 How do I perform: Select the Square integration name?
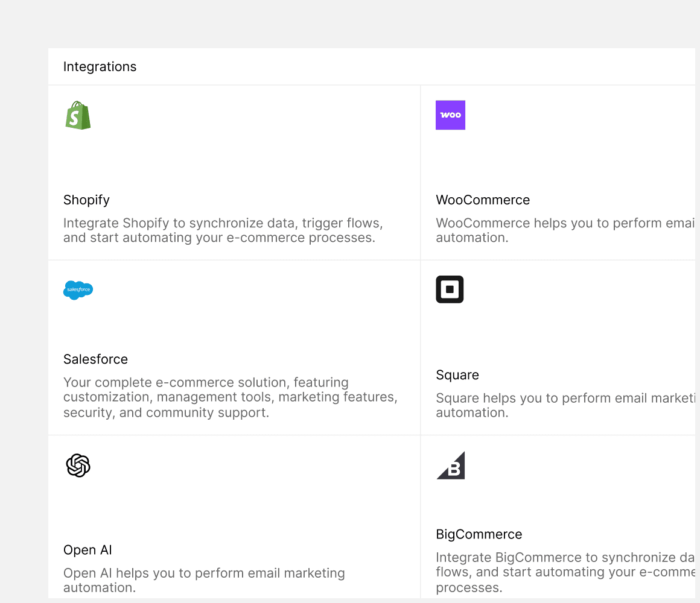click(x=457, y=375)
